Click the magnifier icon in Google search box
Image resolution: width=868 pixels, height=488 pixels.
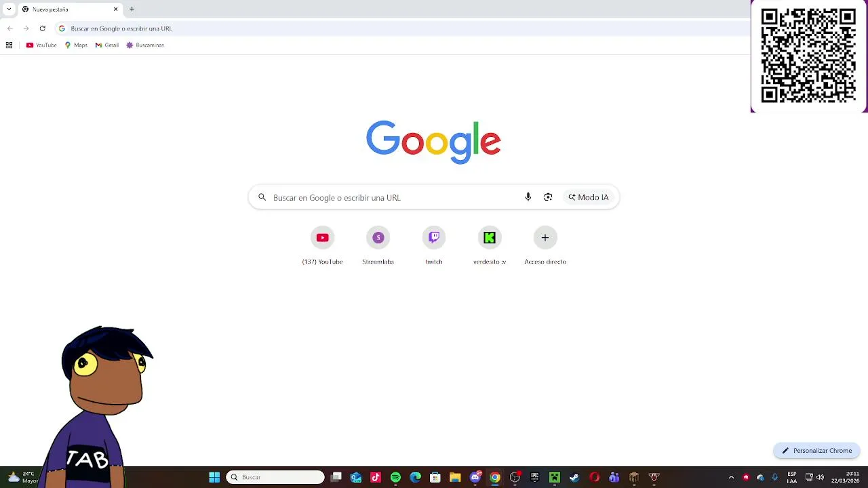[x=262, y=197]
